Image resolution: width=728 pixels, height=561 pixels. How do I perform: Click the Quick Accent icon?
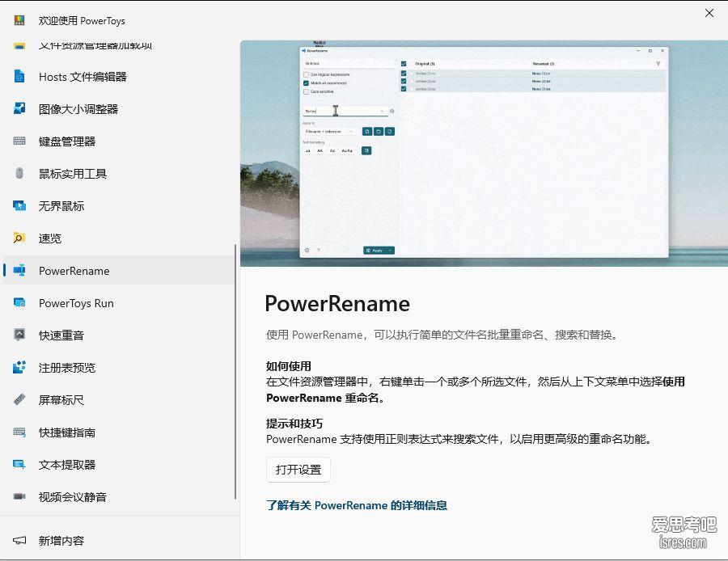pyautogui.click(x=19, y=335)
